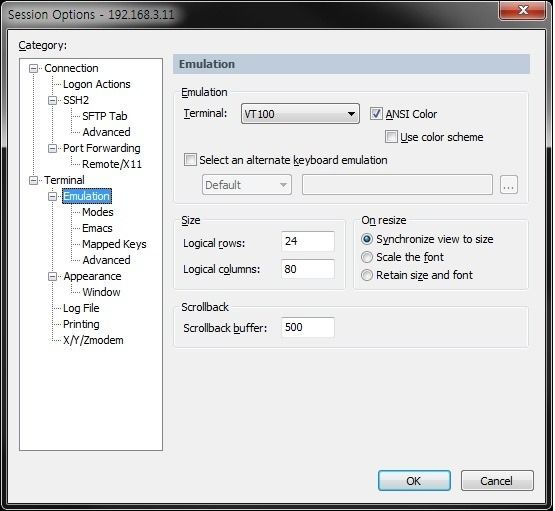Image resolution: width=555 pixels, height=511 pixels.
Task: Collapse the Terminal tree node
Action: click(33, 180)
